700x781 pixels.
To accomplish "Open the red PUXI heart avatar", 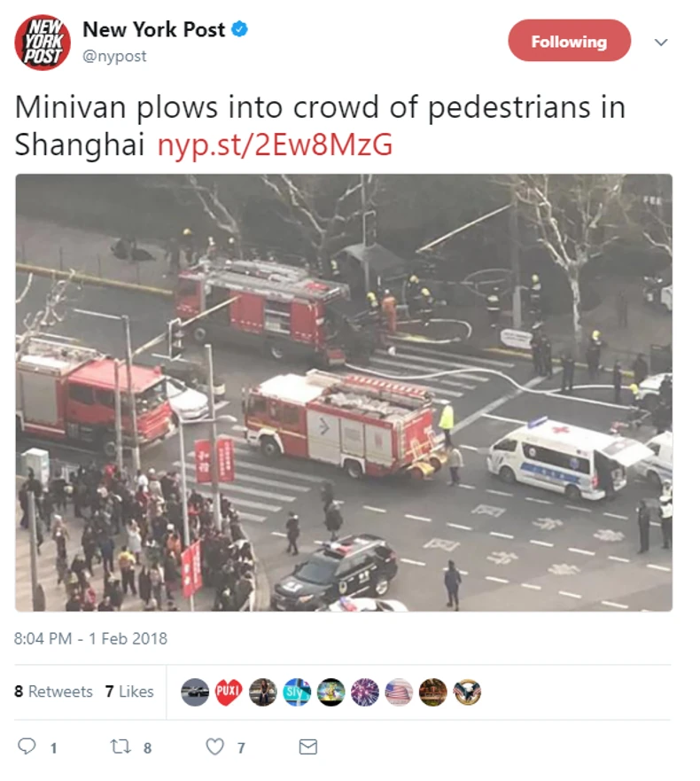I will click(229, 691).
